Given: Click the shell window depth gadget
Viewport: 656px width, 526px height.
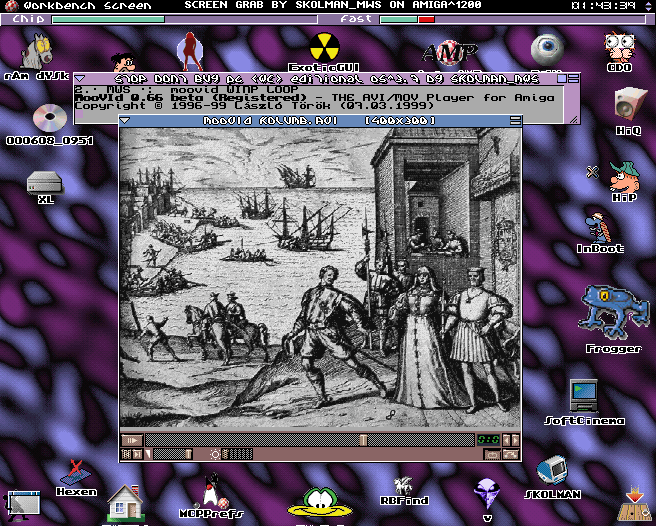Looking at the screenshot, I should pos(574,78).
